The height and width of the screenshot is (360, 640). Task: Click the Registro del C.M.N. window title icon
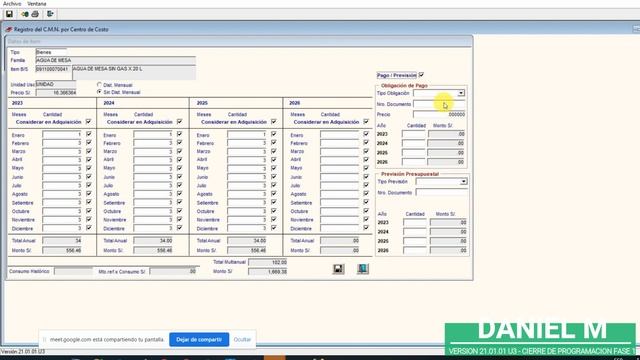9,29
